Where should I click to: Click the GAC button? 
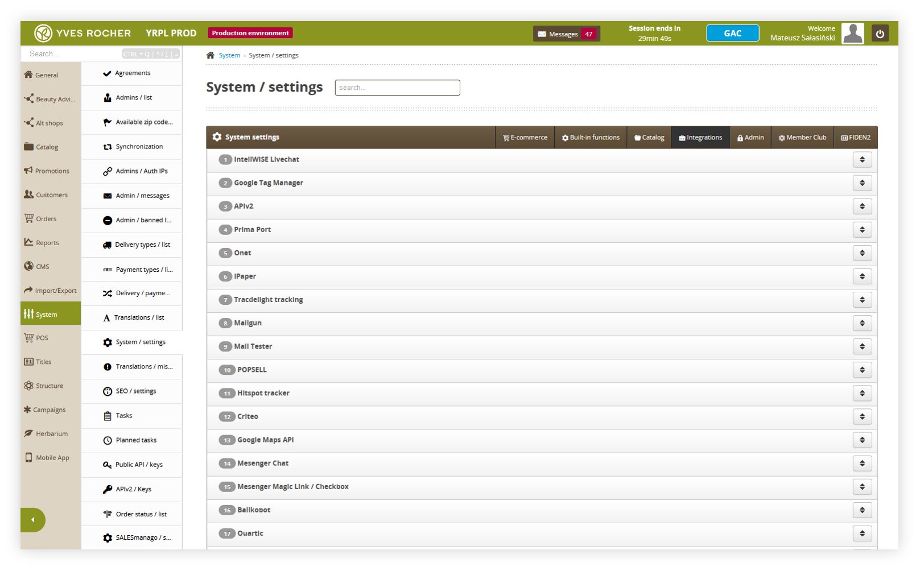(x=732, y=34)
